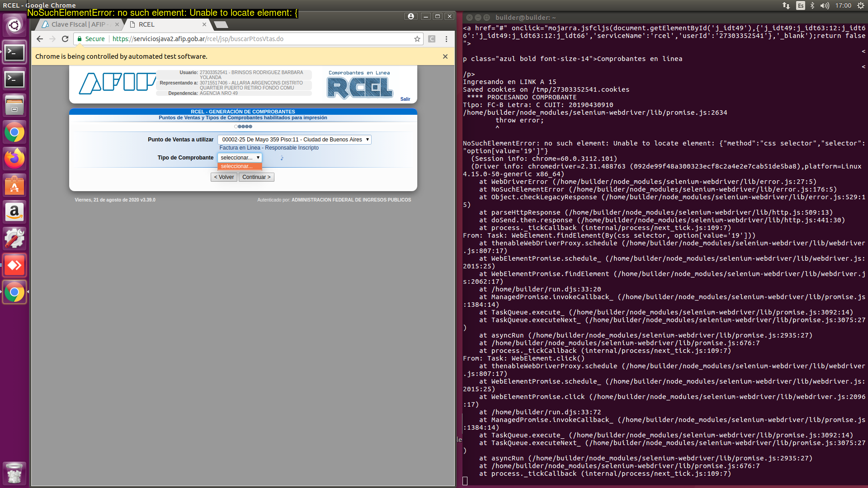Reload the RCEL page

pos(65,39)
